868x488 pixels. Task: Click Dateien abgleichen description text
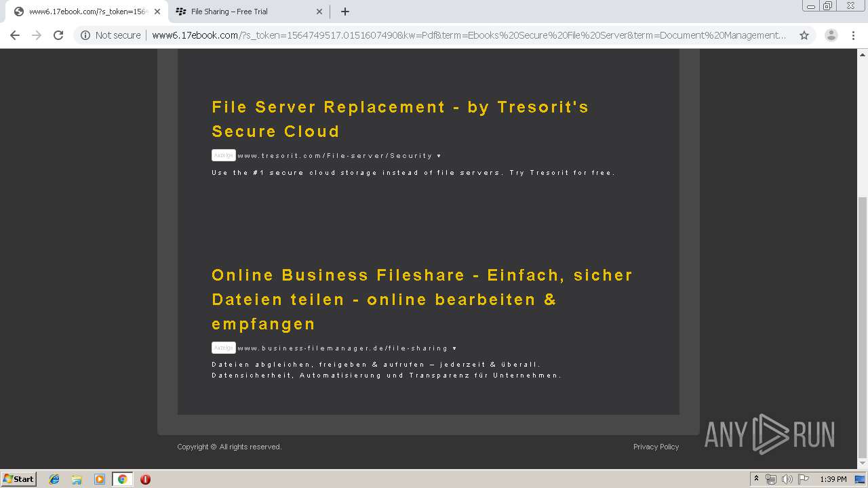[x=387, y=370]
